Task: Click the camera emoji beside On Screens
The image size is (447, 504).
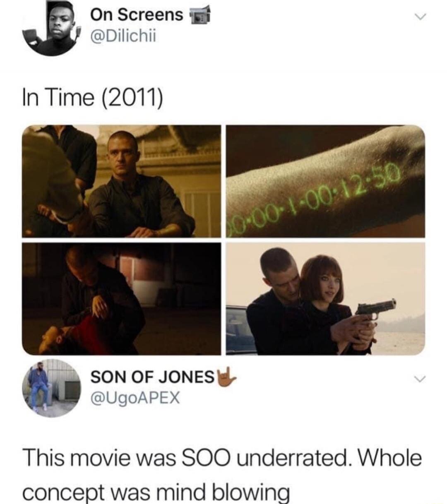Action: (200, 16)
